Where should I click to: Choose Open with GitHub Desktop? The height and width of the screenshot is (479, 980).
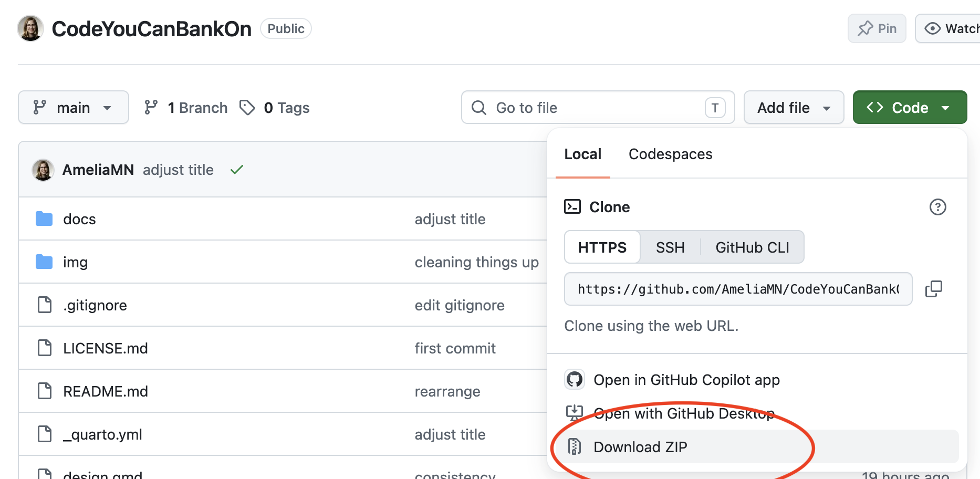coord(757,413)
